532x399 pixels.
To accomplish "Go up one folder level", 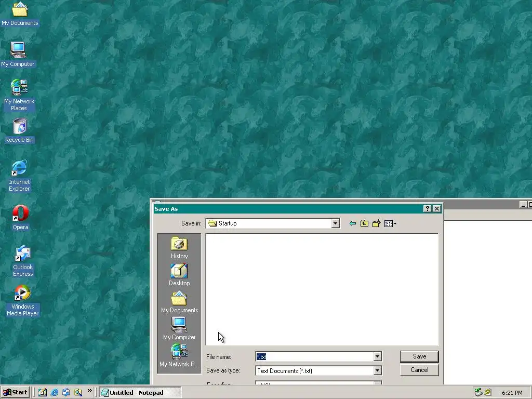I will point(364,223).
